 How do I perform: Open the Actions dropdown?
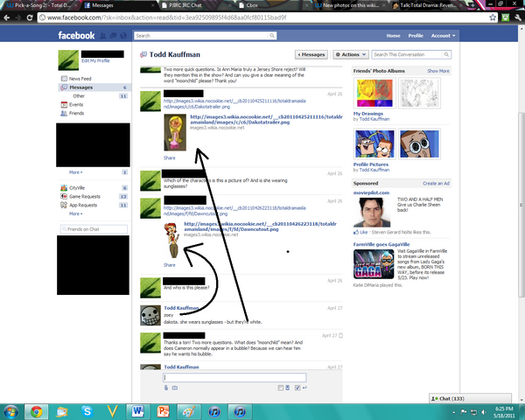point(351,54)
